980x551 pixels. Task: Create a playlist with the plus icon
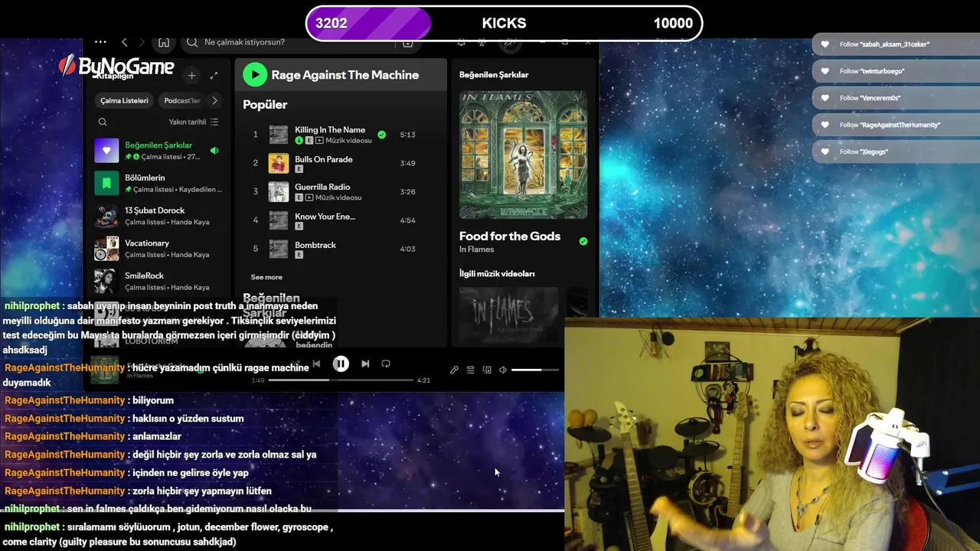click(191, 75)
